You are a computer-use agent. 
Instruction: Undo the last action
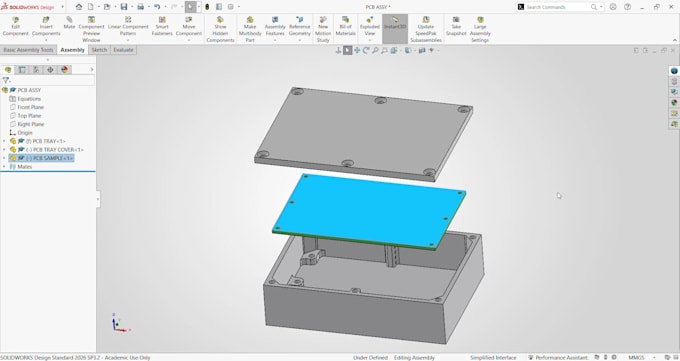click(x=157, y=7)
